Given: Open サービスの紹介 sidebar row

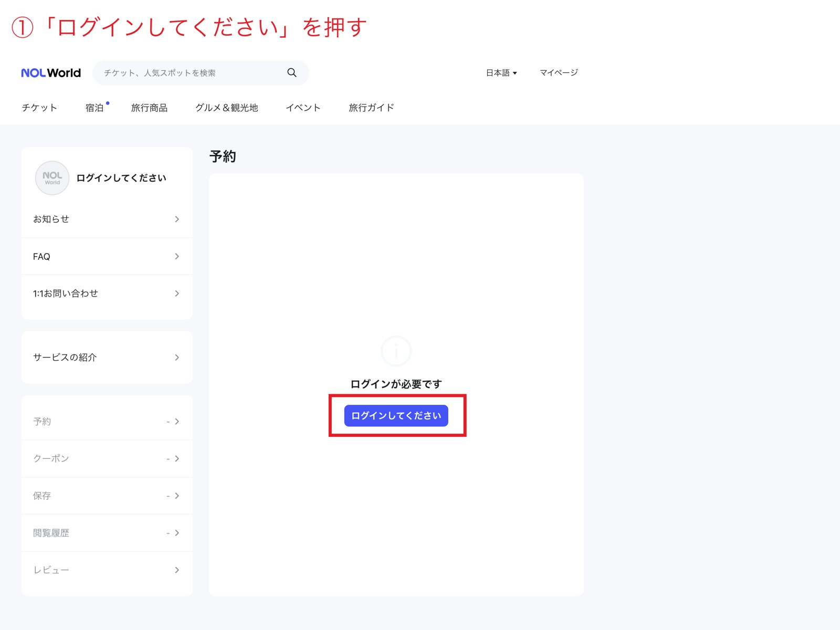Looking at the screenshot, I should tap(107, 358).
